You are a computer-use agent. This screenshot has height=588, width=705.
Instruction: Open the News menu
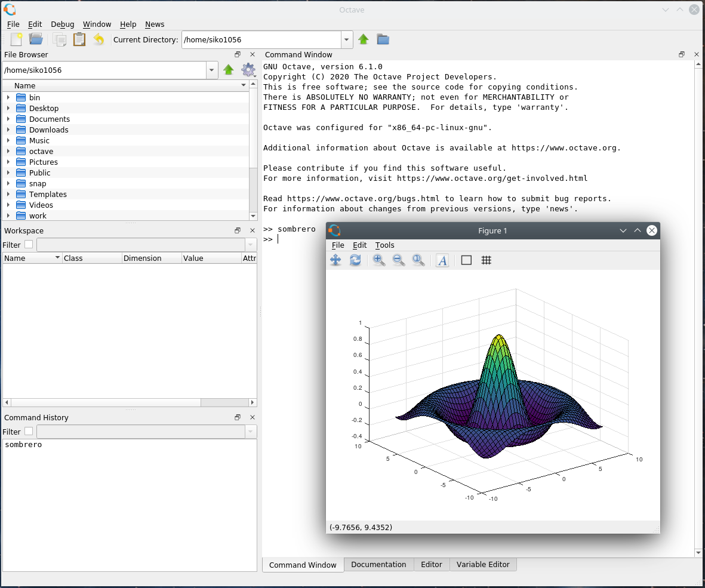tap(154, 24)
